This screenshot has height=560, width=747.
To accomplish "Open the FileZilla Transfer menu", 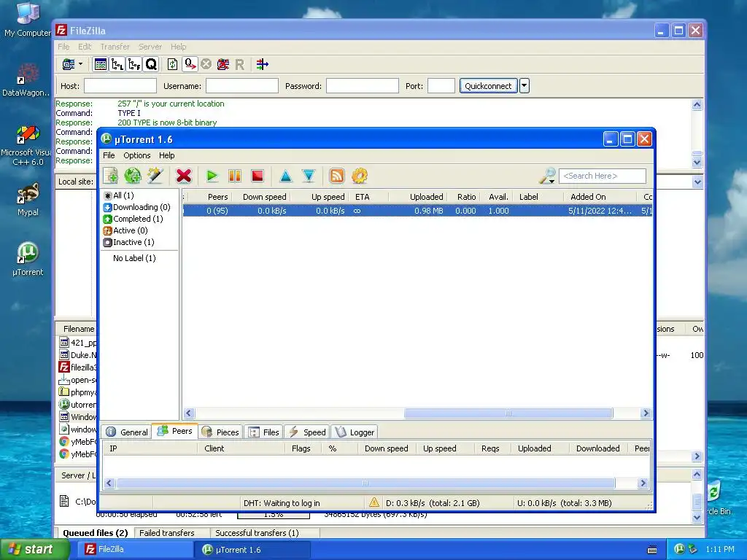I will click(115, 47).
